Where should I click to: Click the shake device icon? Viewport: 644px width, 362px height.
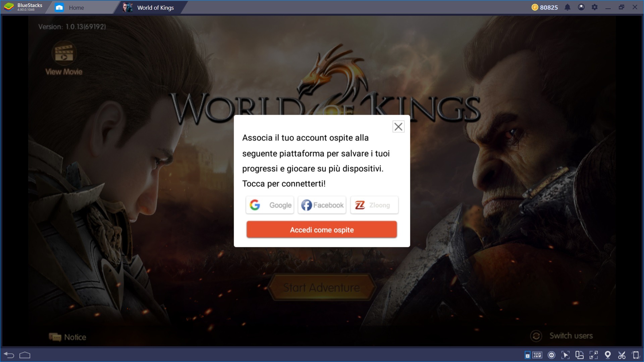(636, 355)
